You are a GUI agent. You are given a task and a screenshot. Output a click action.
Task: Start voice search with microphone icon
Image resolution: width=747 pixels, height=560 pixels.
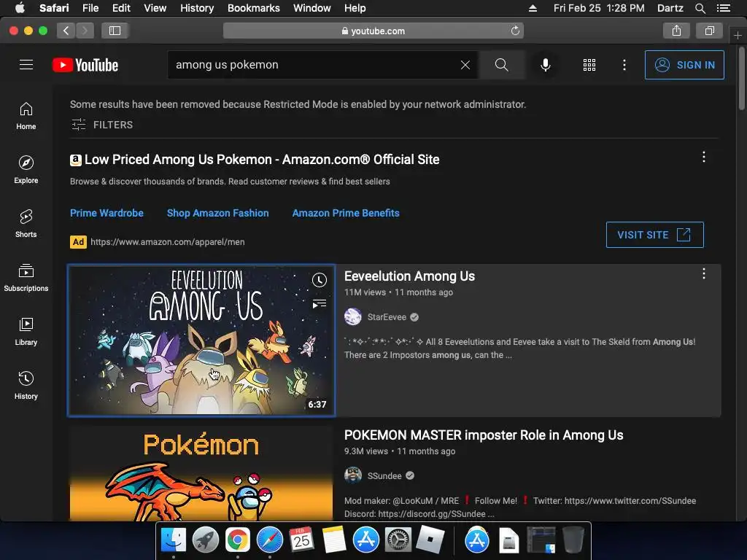click(x=546, y=65)
